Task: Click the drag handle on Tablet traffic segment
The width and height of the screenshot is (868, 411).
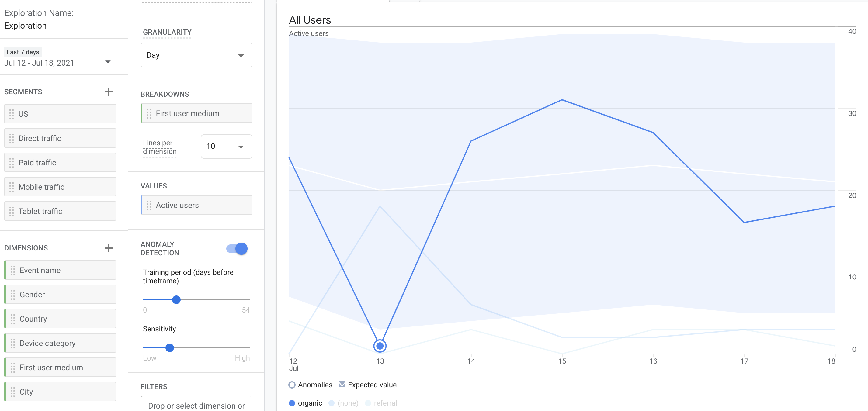Action: pyautogui.click(x=12, y=211)
